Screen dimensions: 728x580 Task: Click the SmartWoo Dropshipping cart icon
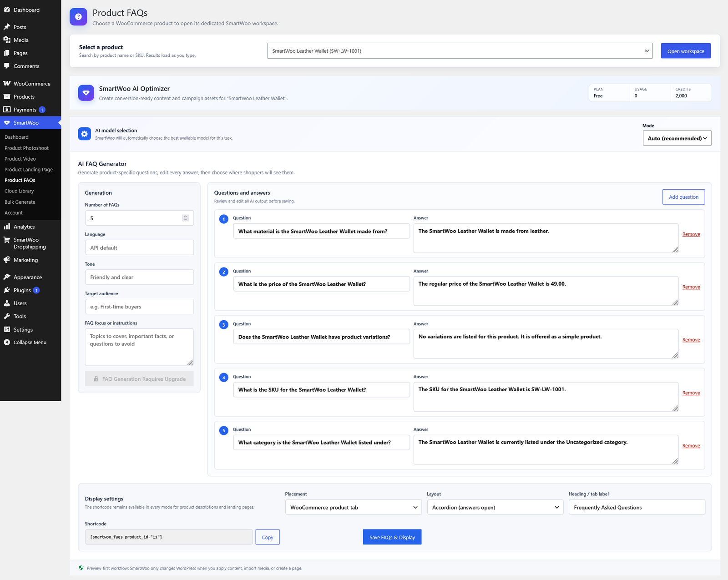(x=7, y=240)
